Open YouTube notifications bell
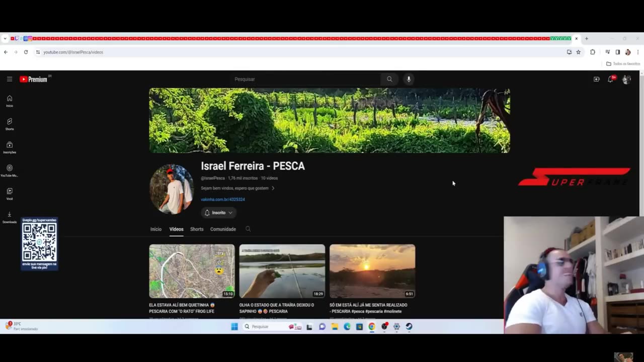The image size is (644, 362). (x=611, y=79)
